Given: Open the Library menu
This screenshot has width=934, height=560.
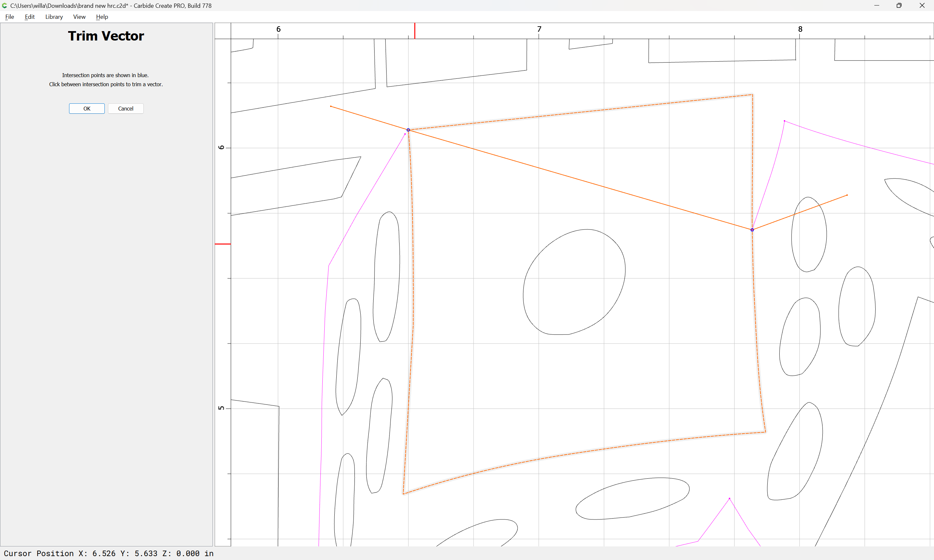Looking at the screenshot, I should tap(54, 17).
